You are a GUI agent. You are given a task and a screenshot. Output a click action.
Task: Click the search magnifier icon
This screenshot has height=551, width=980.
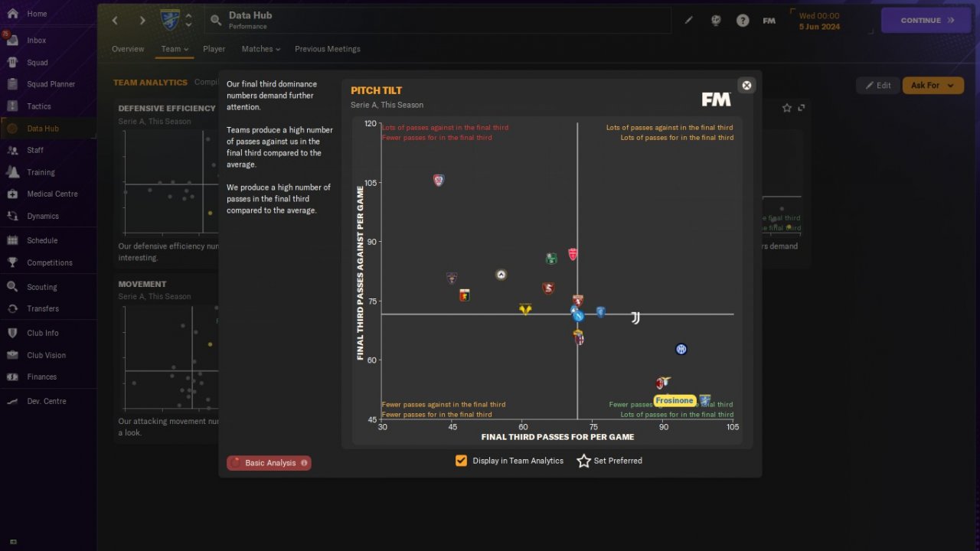[x=215, y=21]
